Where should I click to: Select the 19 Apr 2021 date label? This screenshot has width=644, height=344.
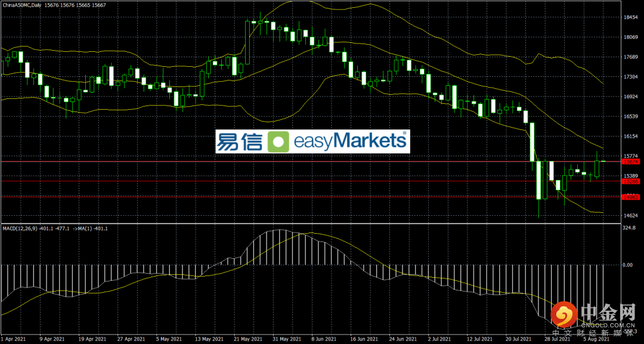point(91,339)
